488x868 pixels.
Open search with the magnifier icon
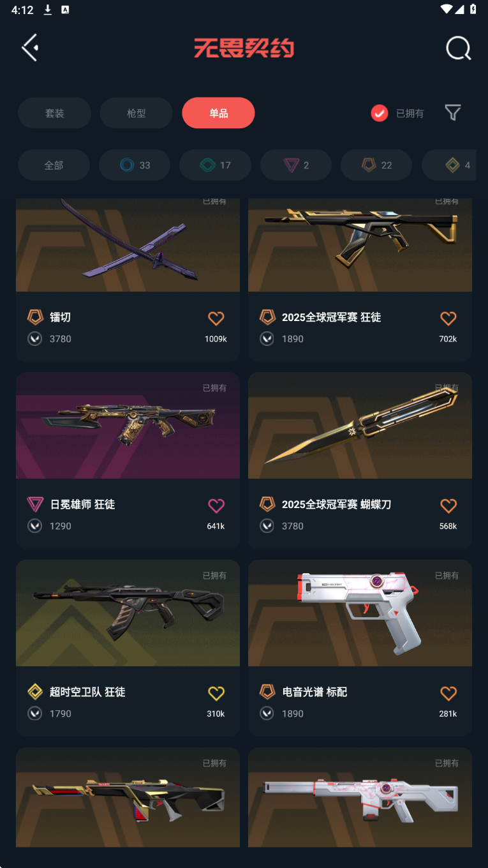(x=458, y=48)
